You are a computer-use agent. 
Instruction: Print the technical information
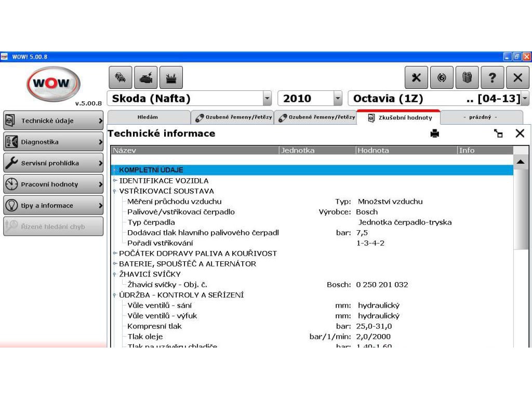click(435, 134)
